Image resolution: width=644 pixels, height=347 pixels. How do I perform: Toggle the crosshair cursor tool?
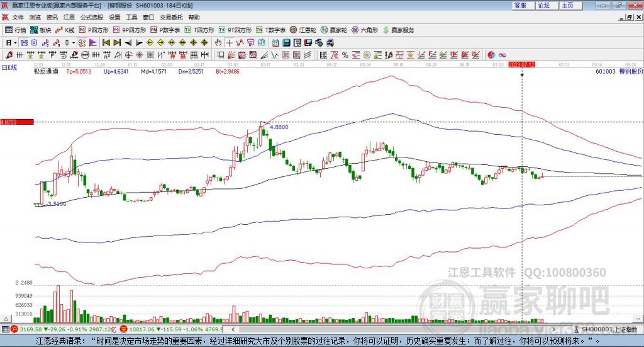coord(229,43)
